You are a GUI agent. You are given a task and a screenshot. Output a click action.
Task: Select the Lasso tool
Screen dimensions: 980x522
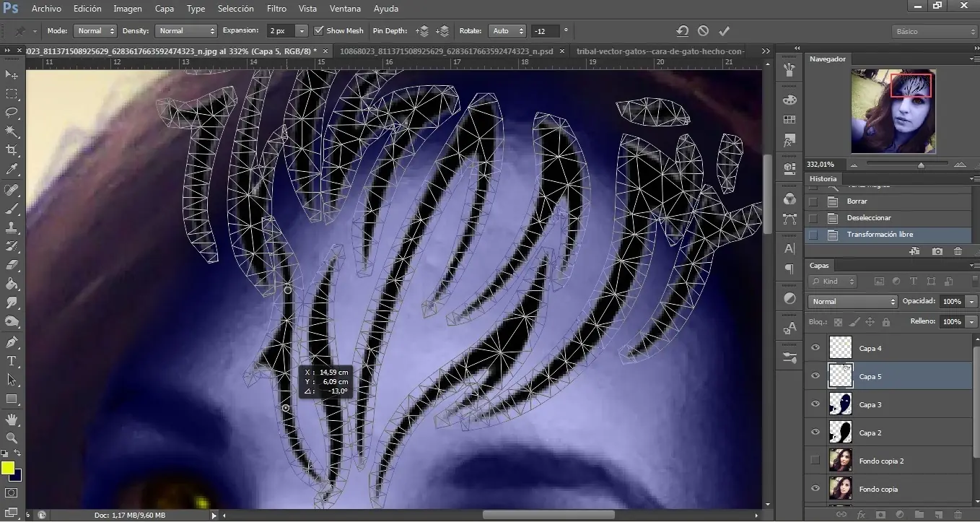tap(12, 113)
